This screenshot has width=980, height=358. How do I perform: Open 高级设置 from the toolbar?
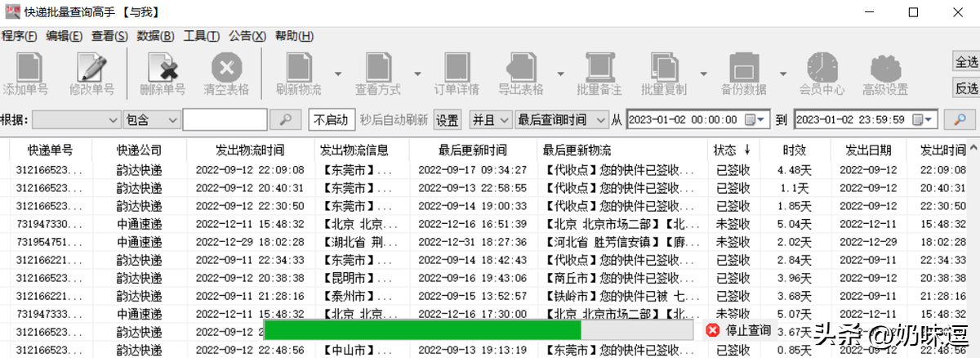(885, 75)
